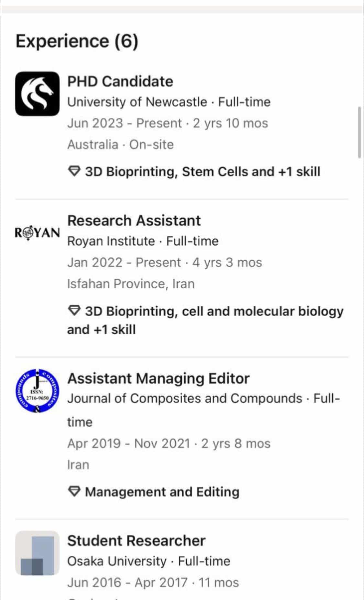Expand "3D Bioprinting, Stem Cells and +1 skill"
This screenshot has height=600, width=364.
[x=203, y=171]
